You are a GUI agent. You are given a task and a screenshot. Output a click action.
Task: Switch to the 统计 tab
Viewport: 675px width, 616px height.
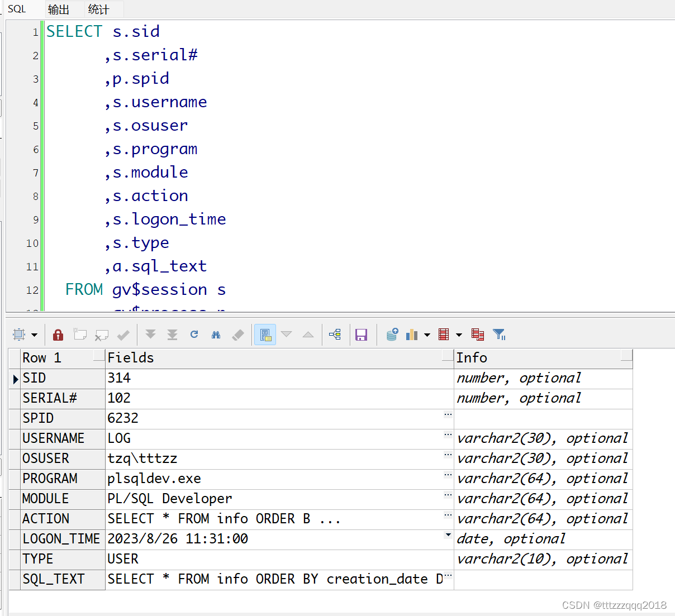[98, 9]
